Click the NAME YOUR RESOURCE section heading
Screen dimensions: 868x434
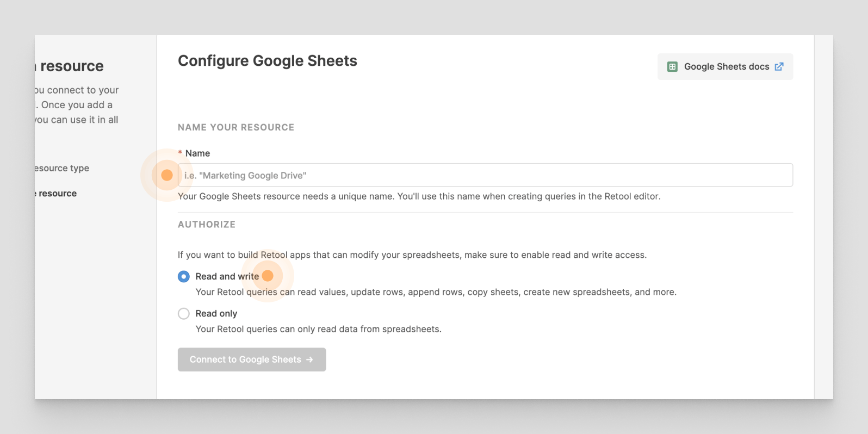(236, 127)
